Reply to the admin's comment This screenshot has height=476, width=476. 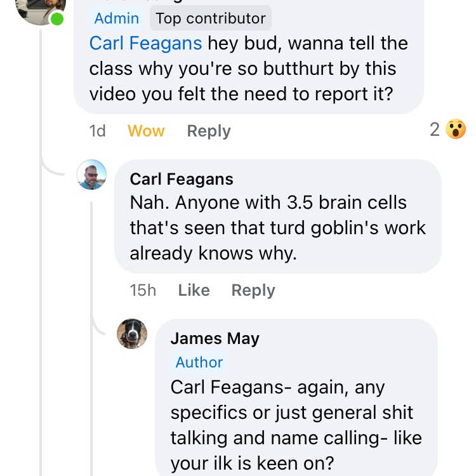pos(209,131)
